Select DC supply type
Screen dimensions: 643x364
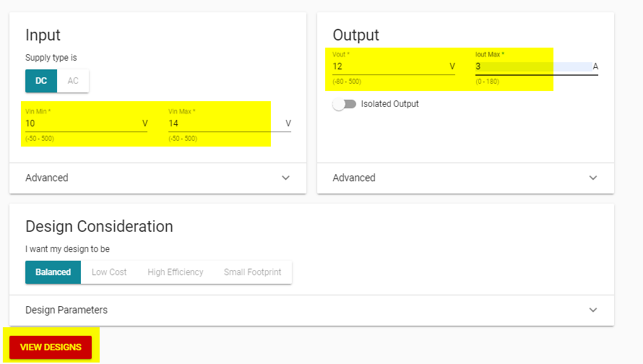coord(41,81)
